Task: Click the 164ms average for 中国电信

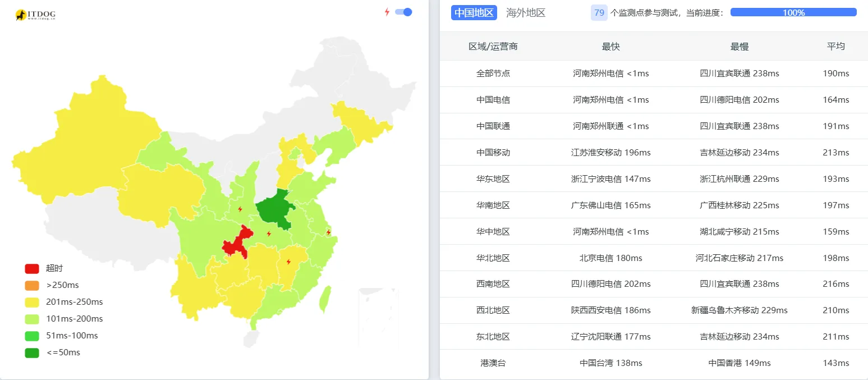Action: pos(836,100)
